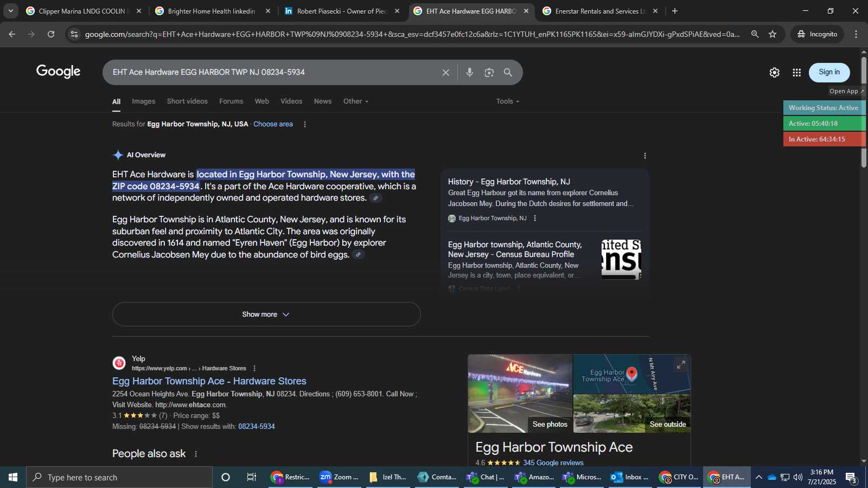This screenshot has height=488, width=868.
Task: Click the See photos thumbnail
Action: tap(520, 394)
